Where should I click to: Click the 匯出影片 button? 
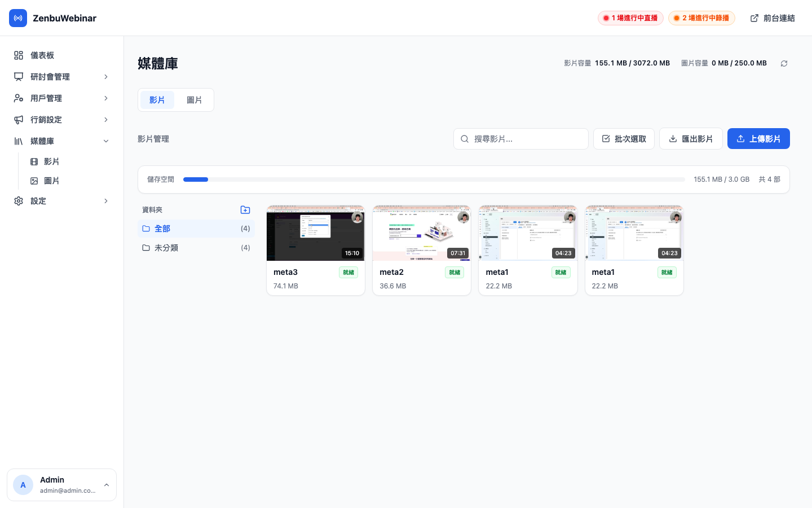tap(691, 139)
